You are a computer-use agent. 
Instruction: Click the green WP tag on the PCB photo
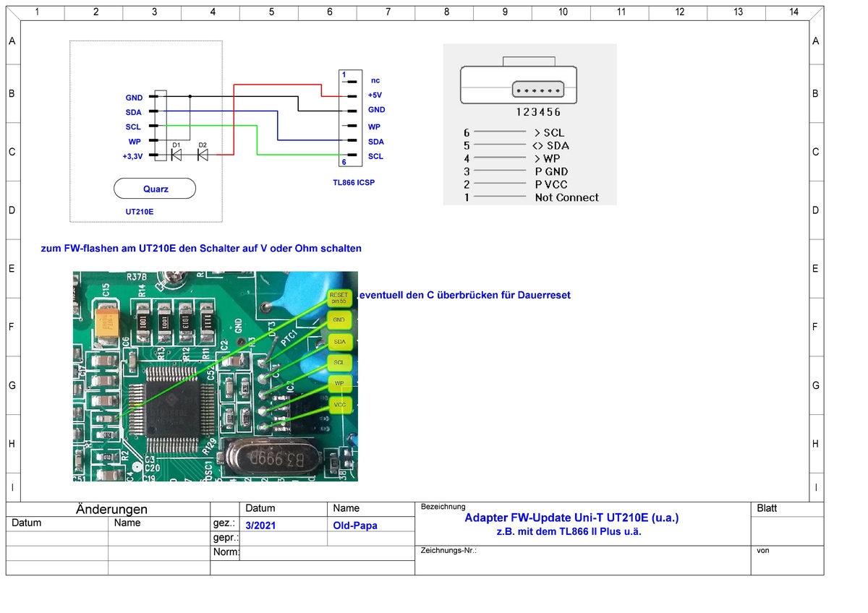click(x=339, y=383)
